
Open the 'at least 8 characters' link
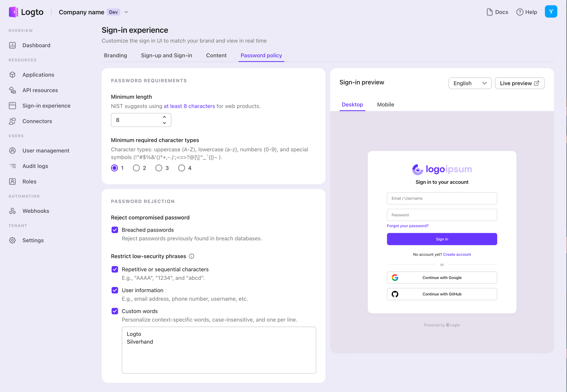click(x=189, y=106)
